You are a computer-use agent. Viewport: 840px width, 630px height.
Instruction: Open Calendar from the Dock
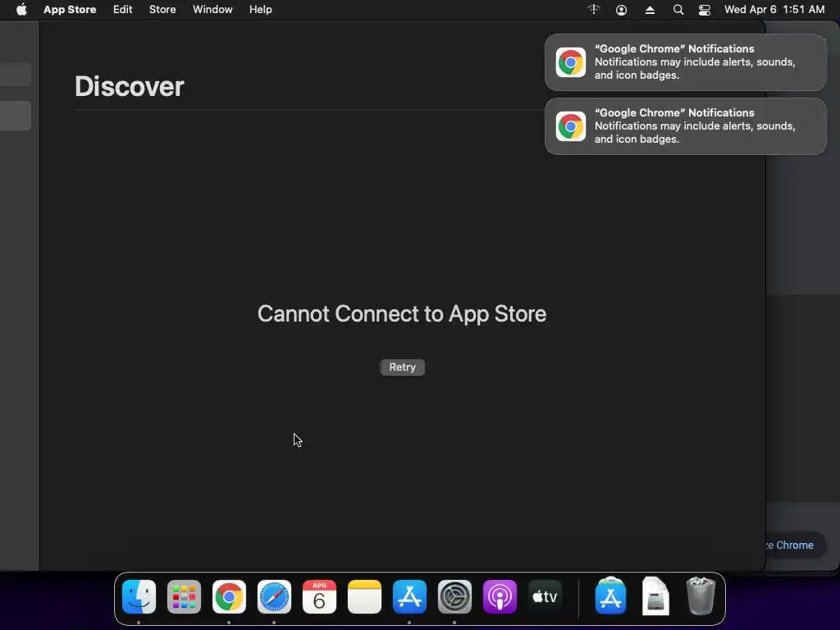tap(319, 597)
